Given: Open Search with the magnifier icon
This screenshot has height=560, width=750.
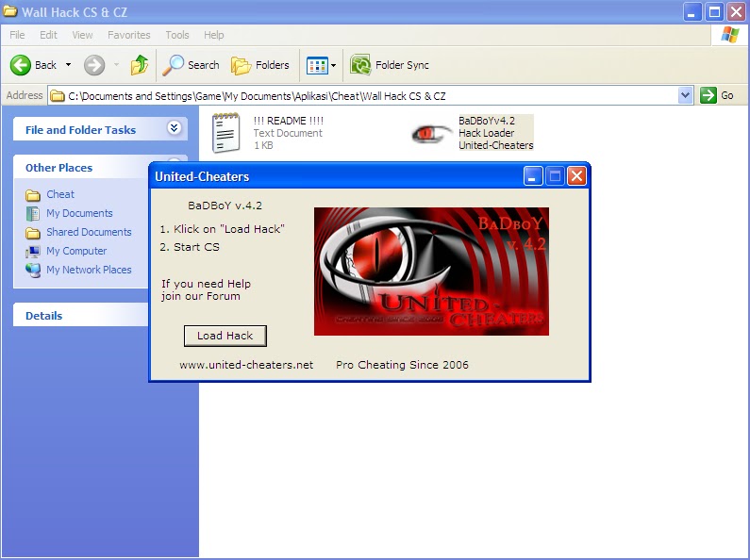Looking at the screenshot, I should pos(173,65).
